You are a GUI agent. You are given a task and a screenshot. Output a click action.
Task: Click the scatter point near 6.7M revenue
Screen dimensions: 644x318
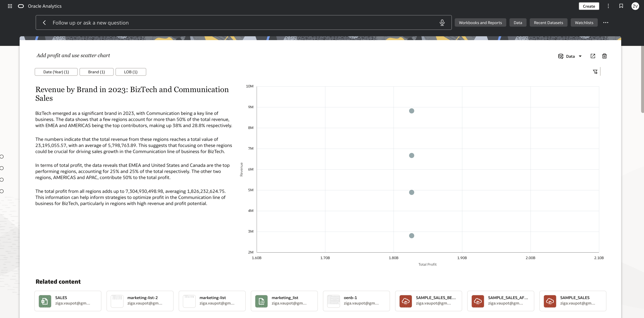click(x=411, y=155)
